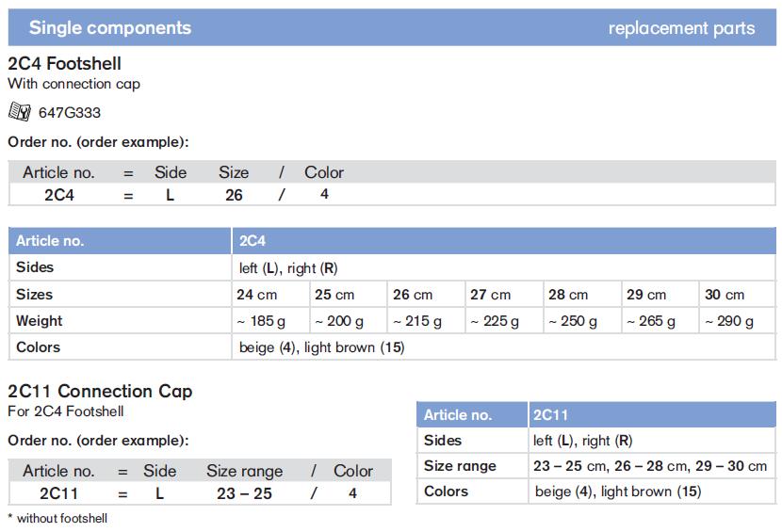Click the Sizes row label

pos(35,295)
